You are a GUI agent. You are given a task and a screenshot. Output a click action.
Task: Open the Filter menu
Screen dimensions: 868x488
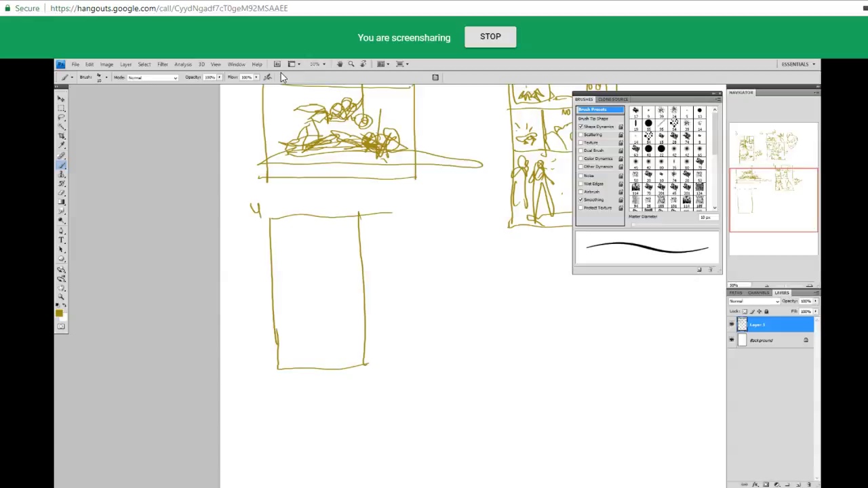point(163,64)
